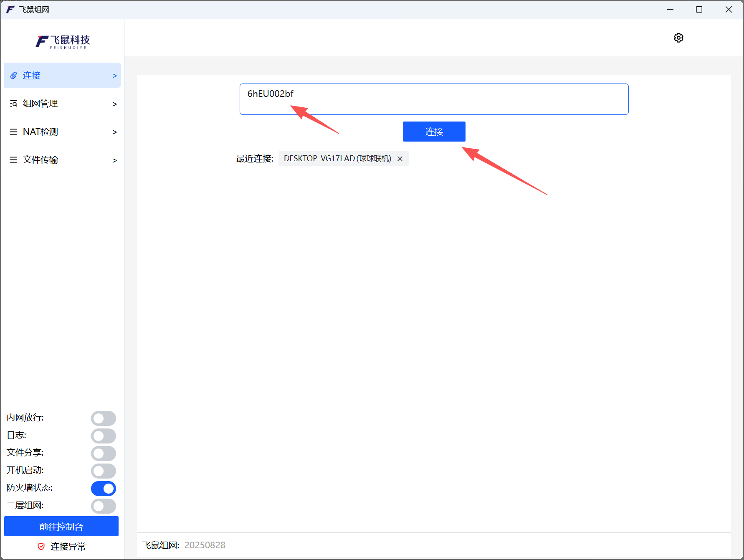Viewport: 744px width, 560px height.
Task: Turn on the 日志 switch
Action: pyautogui.click(x=103, y=436)
